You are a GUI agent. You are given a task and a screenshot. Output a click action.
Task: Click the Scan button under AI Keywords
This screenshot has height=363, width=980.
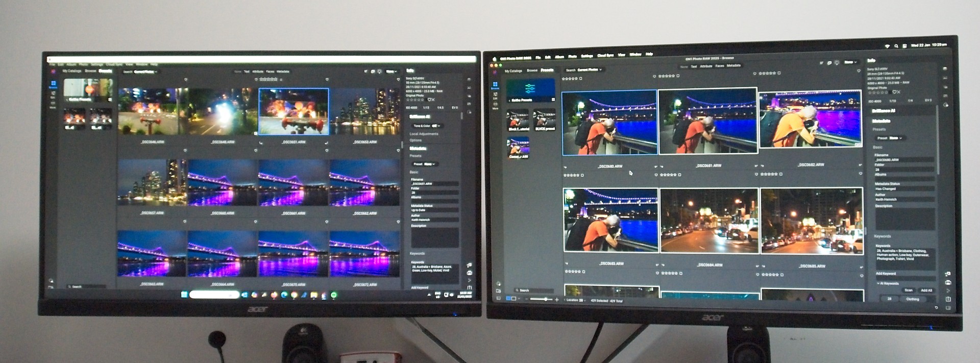[909, 290]
